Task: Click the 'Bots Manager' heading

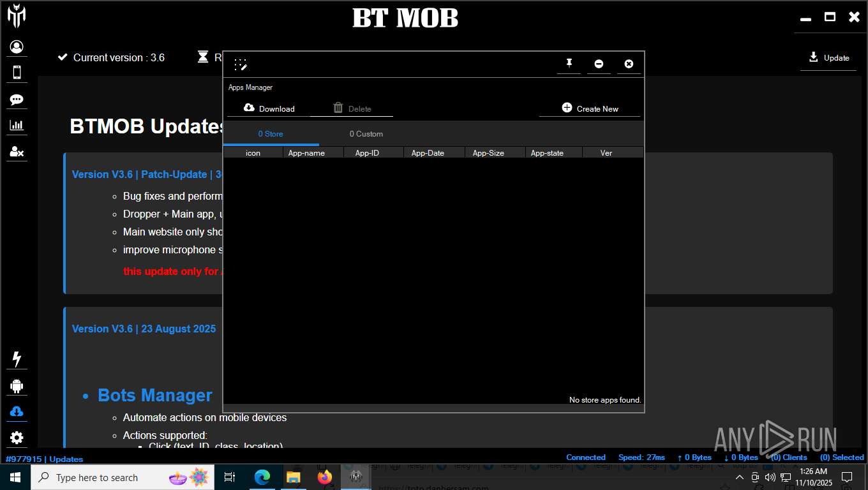Action: pyautogui.click(x=154, y=395)
